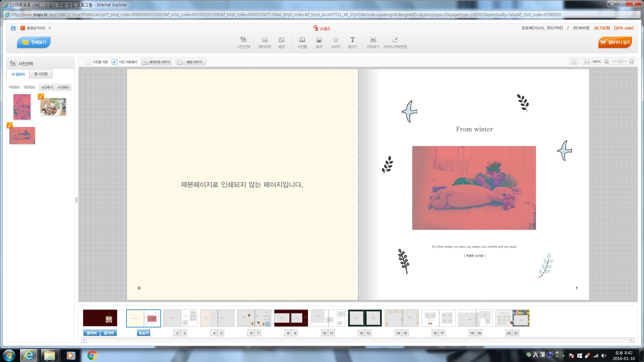Open the 레이아웃 layout tool

pyautogui.click(x=265, y=40)
